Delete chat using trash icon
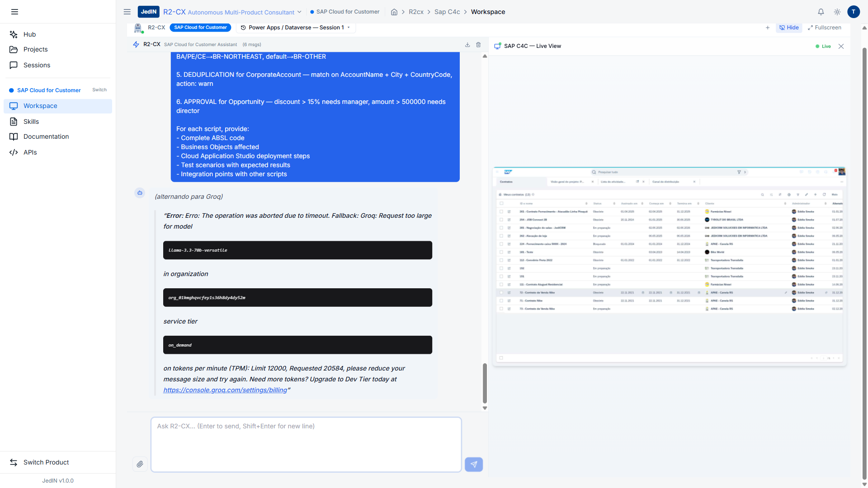Image resolution: width=868 pixels, height=488 pixels. pyautogui.click(x=478, y=45)
